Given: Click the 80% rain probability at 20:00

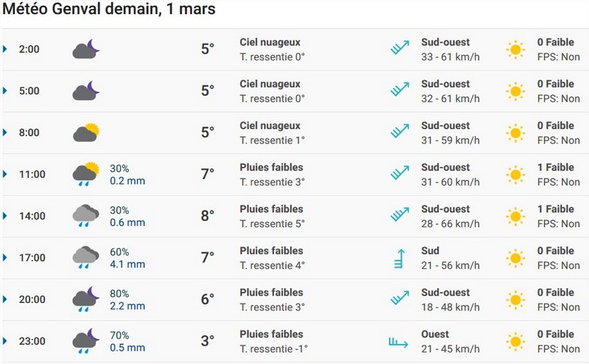Looking at the screenshot, I should (120, 293).
